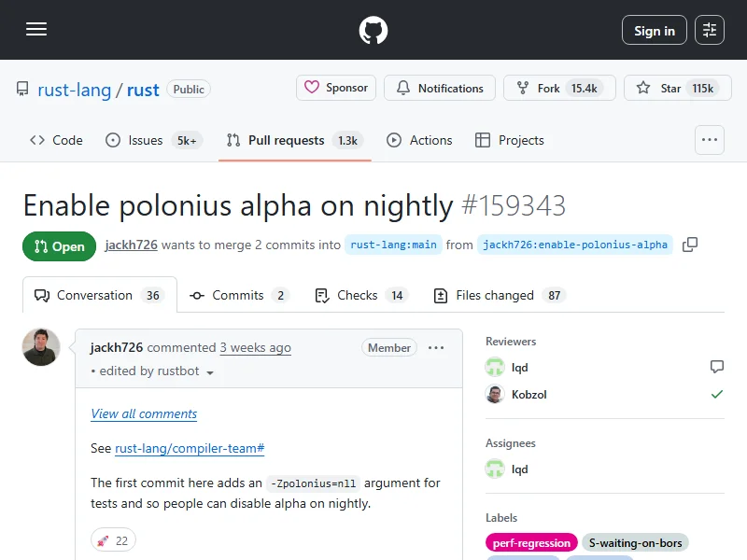This screenshot has height=560, width=747.
Task: Click the rust-lang:main base branch label
Action: click(393, 245)
